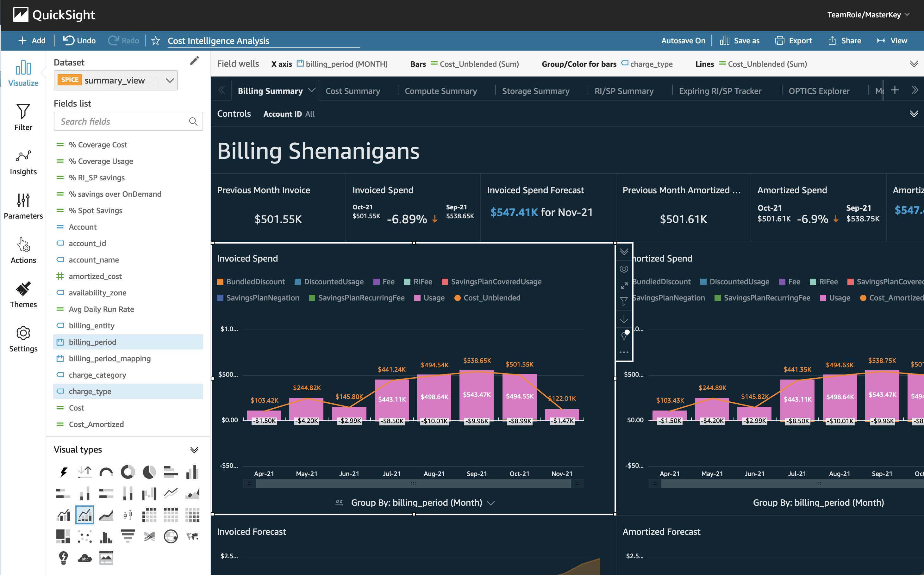Switch to the Cost Summary tab
The width and height of the screenshot is (924, 575).
pos(353,91)
